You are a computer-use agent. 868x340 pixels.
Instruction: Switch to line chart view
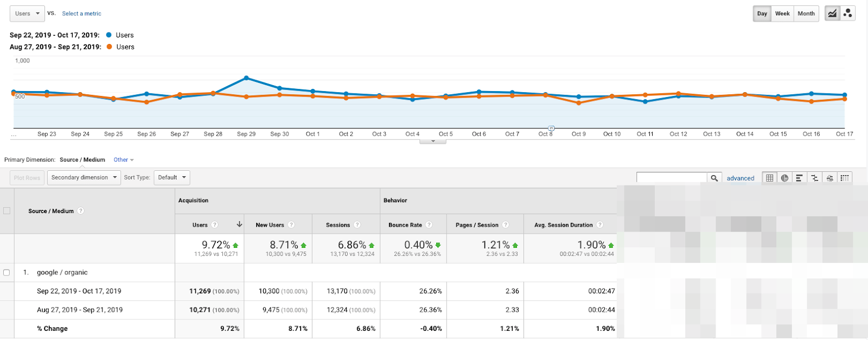(832, 14)
